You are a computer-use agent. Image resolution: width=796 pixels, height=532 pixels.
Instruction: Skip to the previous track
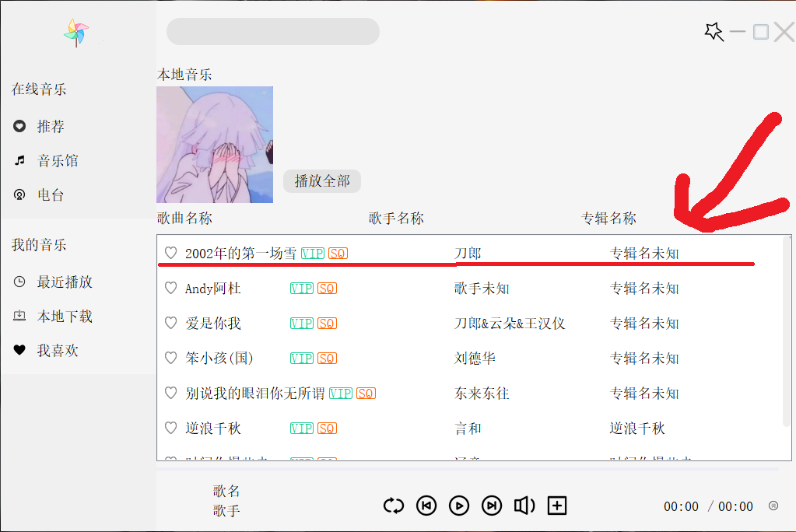click(426, 506)
